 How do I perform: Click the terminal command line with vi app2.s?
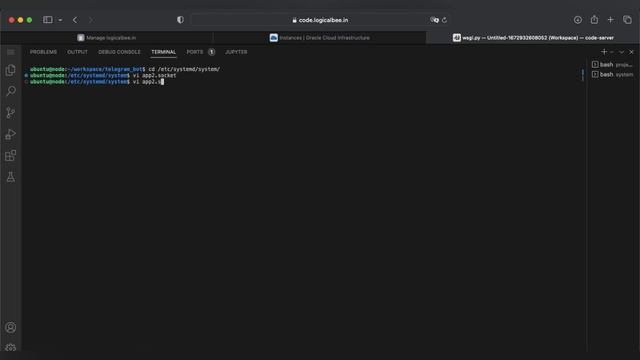point(97,82)
